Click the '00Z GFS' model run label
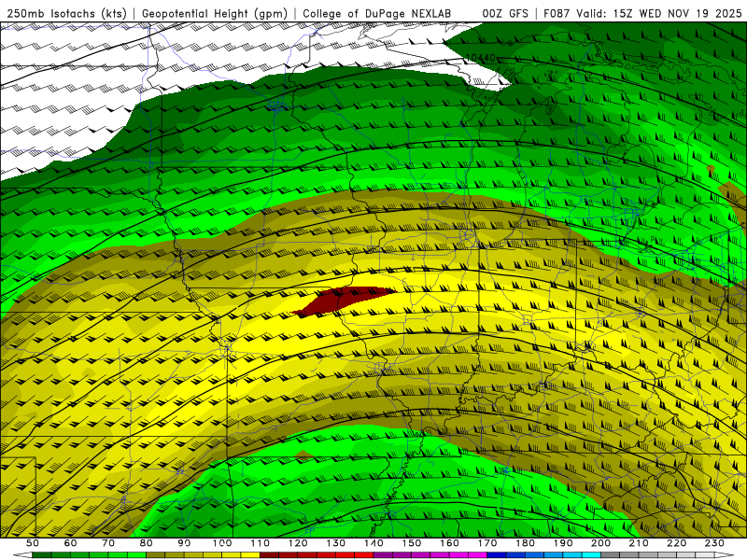 coord(505,13)
